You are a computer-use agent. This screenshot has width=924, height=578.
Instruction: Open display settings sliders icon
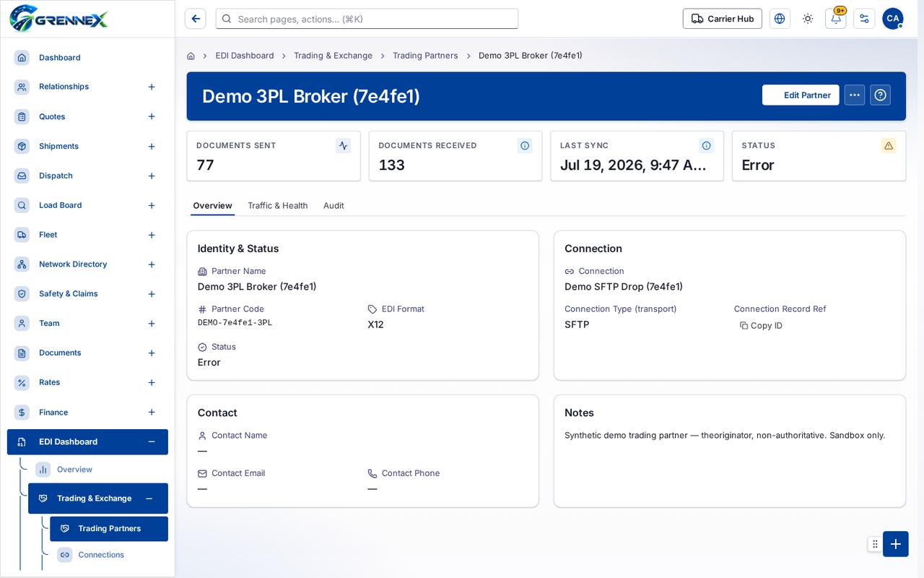864,19
